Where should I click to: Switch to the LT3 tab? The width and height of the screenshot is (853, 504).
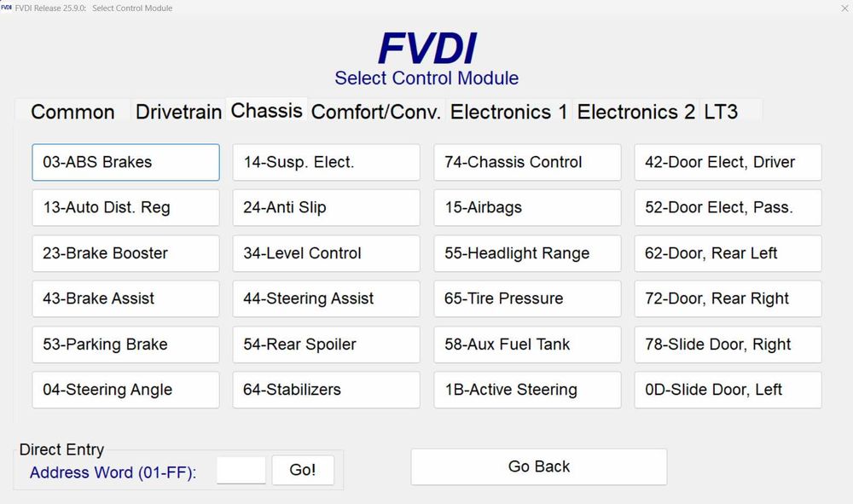pos(721,112)
